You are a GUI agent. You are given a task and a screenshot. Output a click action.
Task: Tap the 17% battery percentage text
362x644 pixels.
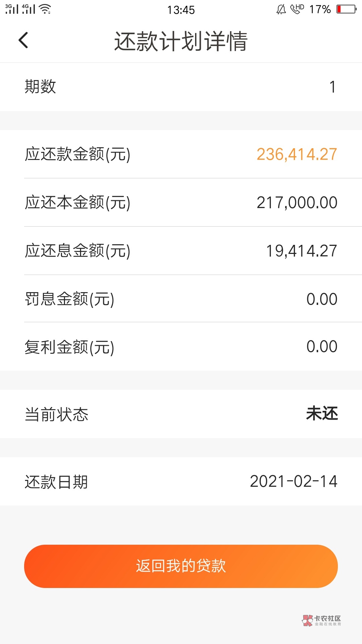pyautogui.click(x=320, y=9)
